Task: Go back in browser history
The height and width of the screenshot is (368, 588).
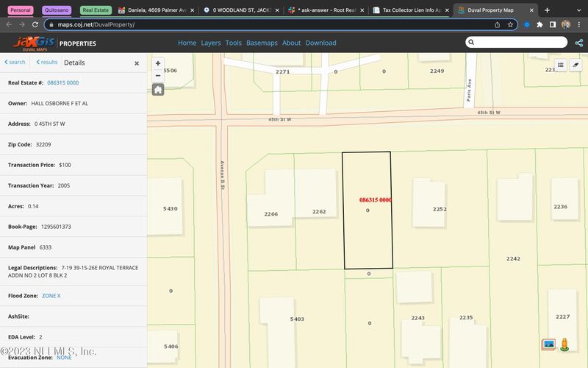Action: pos(10,24)
